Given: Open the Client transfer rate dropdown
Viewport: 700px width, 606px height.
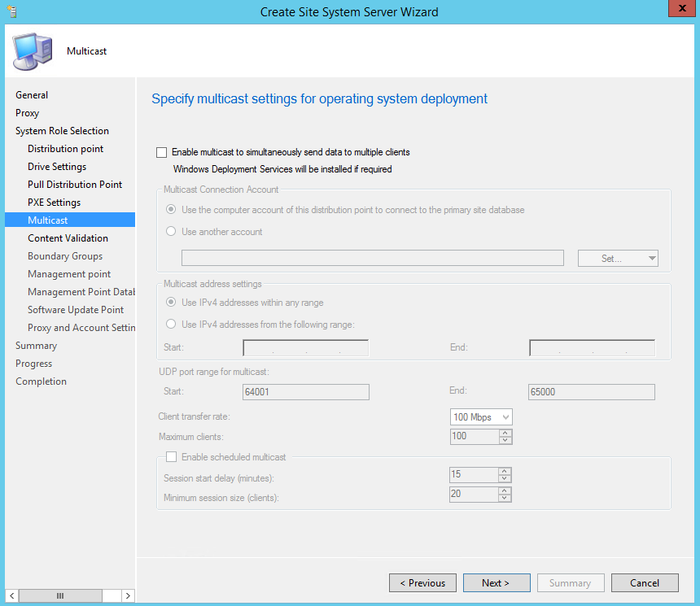Looking at the screenshot, I should point(481,416).
